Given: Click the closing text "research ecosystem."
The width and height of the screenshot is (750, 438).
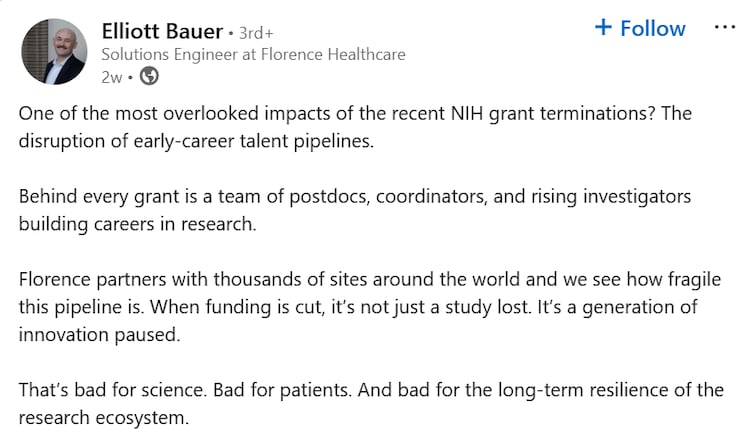Looking at the screenshot, I should 103,416.
